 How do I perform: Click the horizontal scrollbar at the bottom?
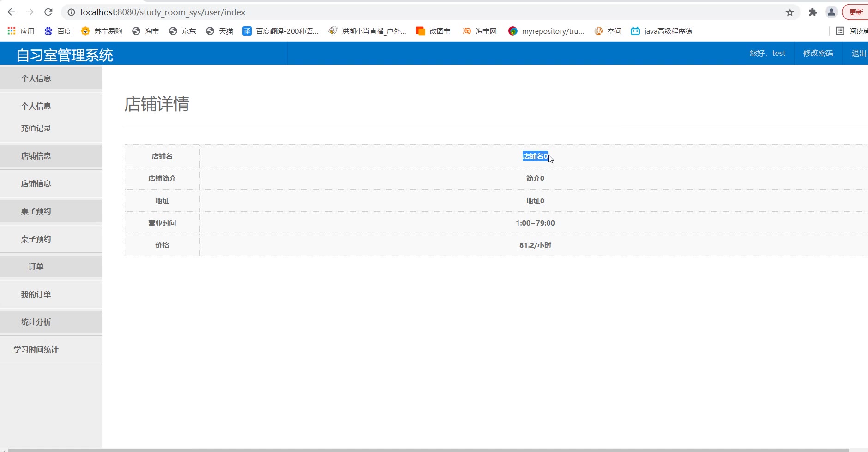[x=428, y=450]
